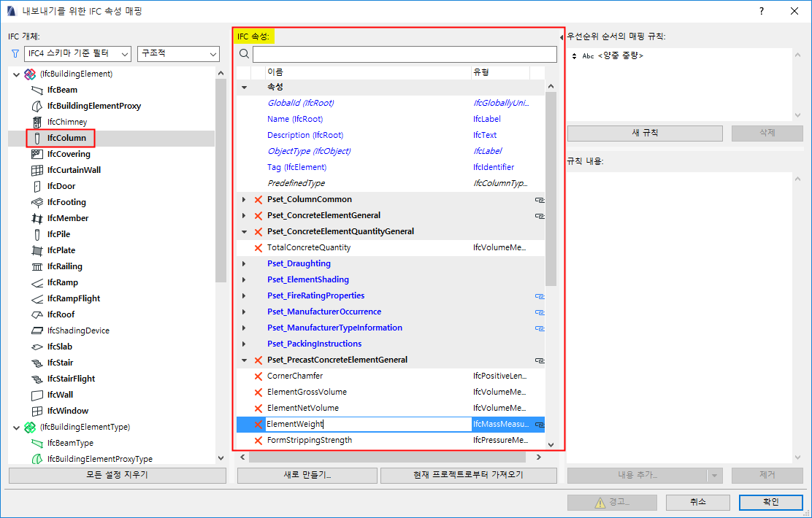Screen dimensions: 812x518
Task: Click the filter funnel icon
Action: pyautogui.click(x=15, y=53)
